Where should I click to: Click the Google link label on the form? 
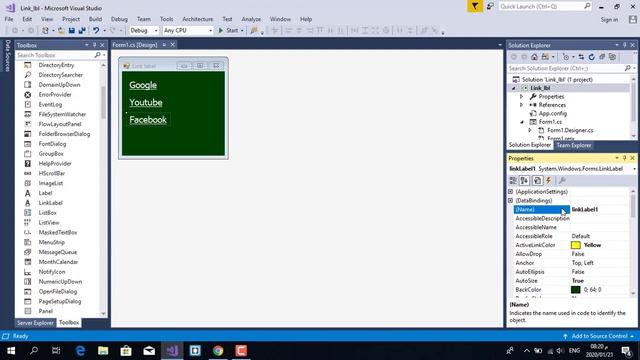click(143, 85)
